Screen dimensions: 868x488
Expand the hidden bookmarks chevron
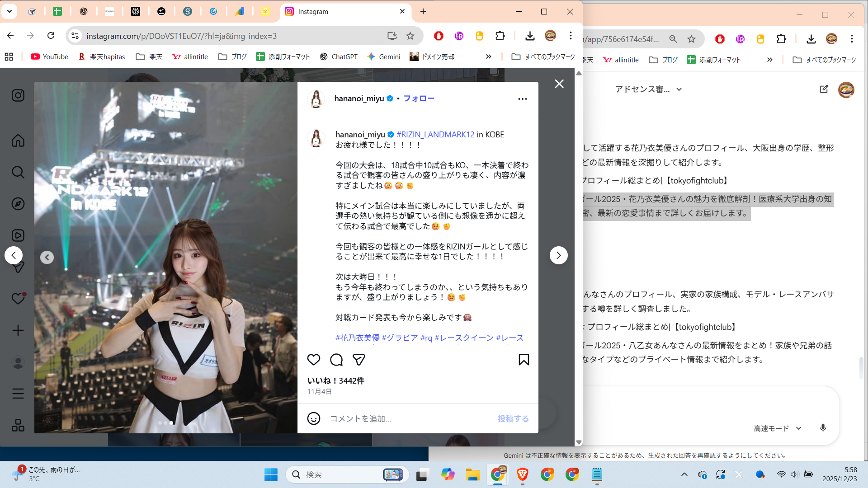(488, 56)
